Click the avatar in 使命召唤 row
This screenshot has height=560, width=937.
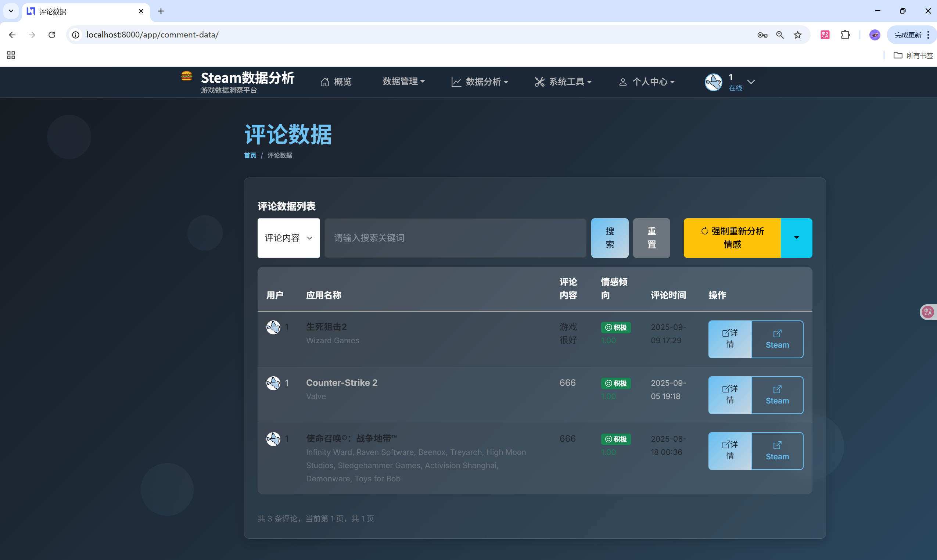[x=273, y=439]
